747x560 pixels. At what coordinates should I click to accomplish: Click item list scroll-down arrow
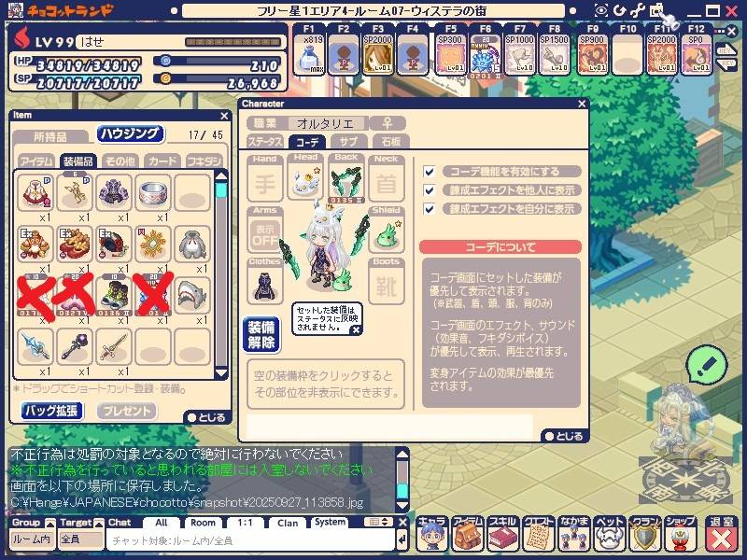pyautogui.click(x=221, y=372)
